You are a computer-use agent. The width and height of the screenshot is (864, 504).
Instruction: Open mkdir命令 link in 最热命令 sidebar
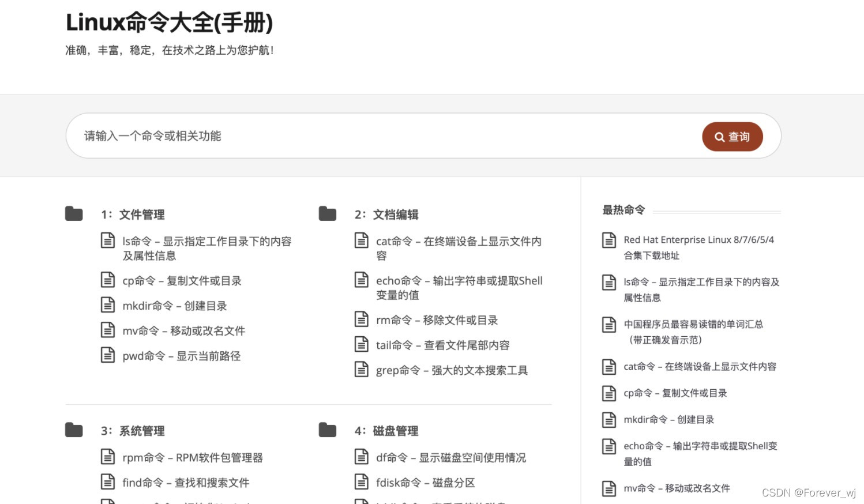pos(669,420)
